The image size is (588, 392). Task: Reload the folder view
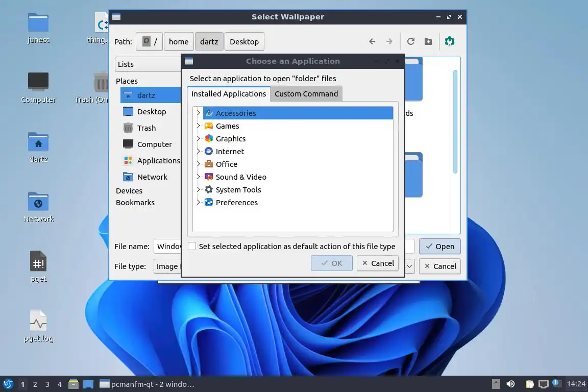pos(410,41)
